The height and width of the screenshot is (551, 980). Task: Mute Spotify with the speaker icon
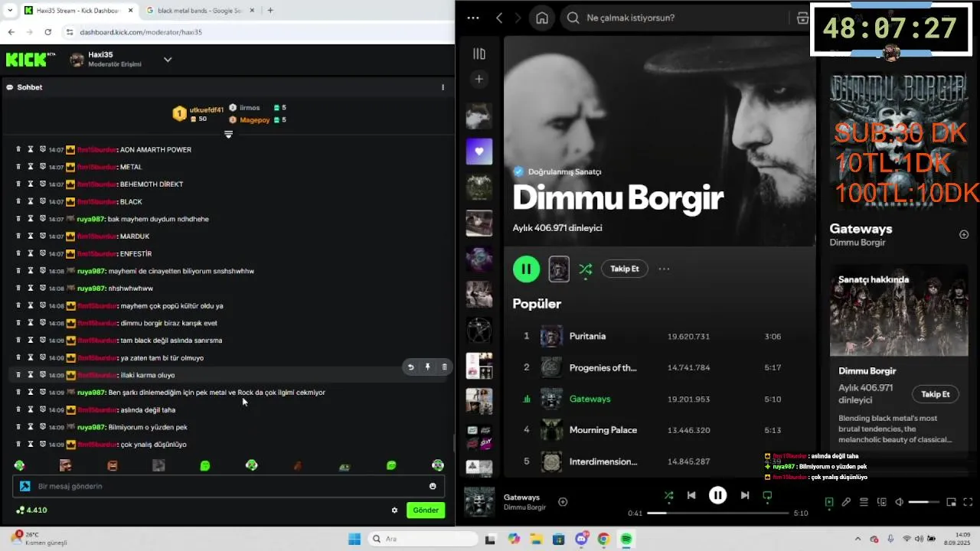900,502
